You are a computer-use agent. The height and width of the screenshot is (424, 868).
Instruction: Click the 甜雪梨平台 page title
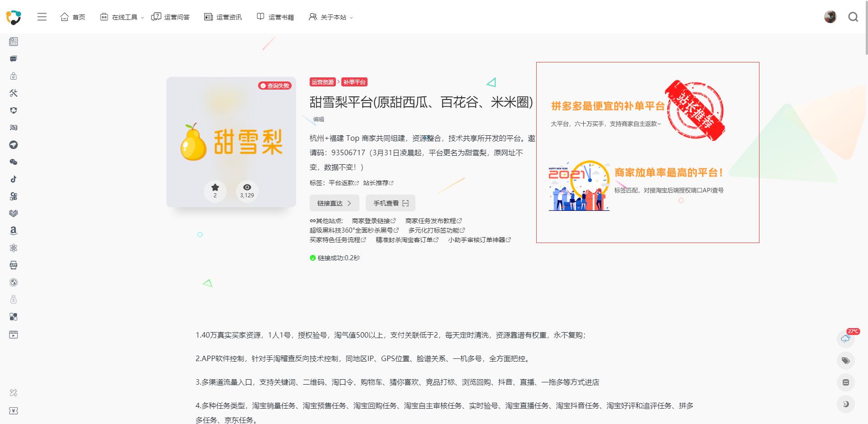421,102
